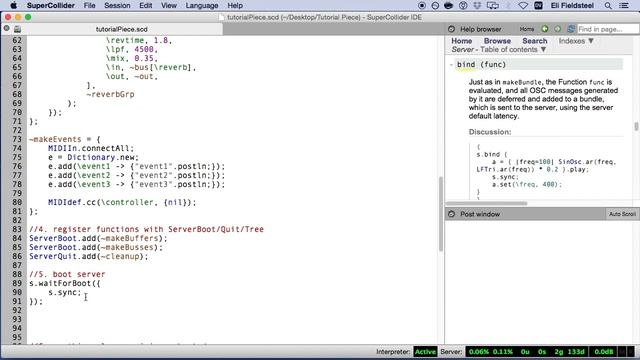Toggle server record R button

tap(631, 351)
